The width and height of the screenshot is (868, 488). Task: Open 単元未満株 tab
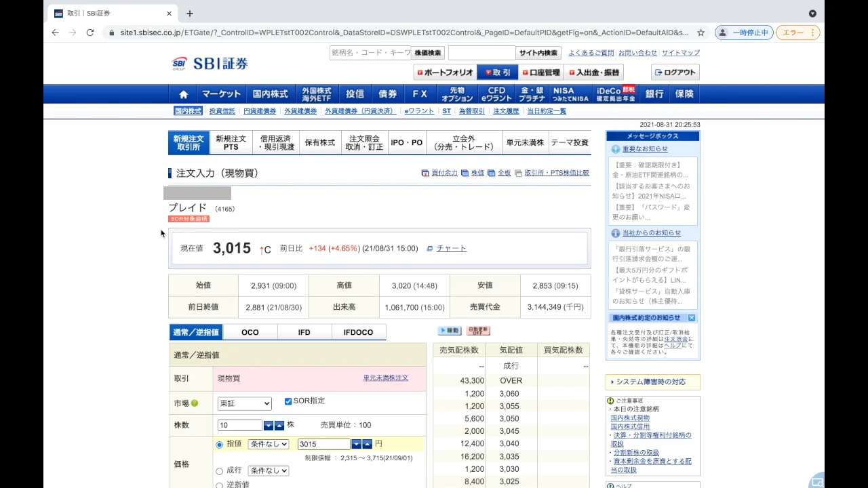click(x=525, y=143)
